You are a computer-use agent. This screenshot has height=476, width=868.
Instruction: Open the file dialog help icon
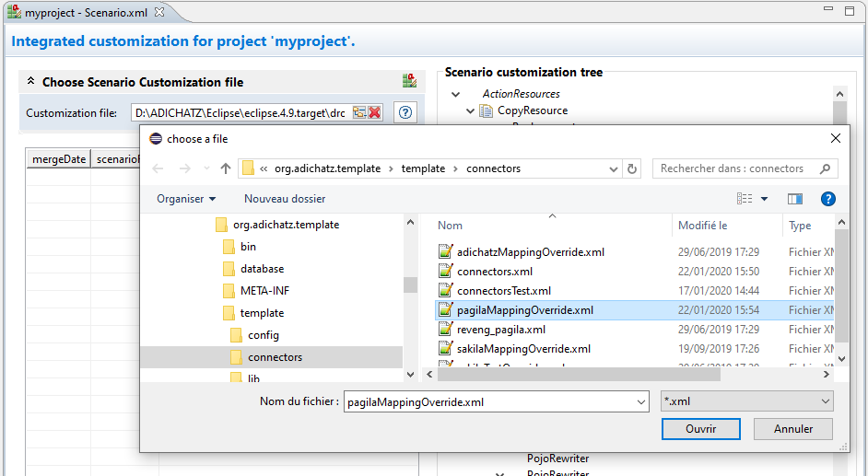827,199
